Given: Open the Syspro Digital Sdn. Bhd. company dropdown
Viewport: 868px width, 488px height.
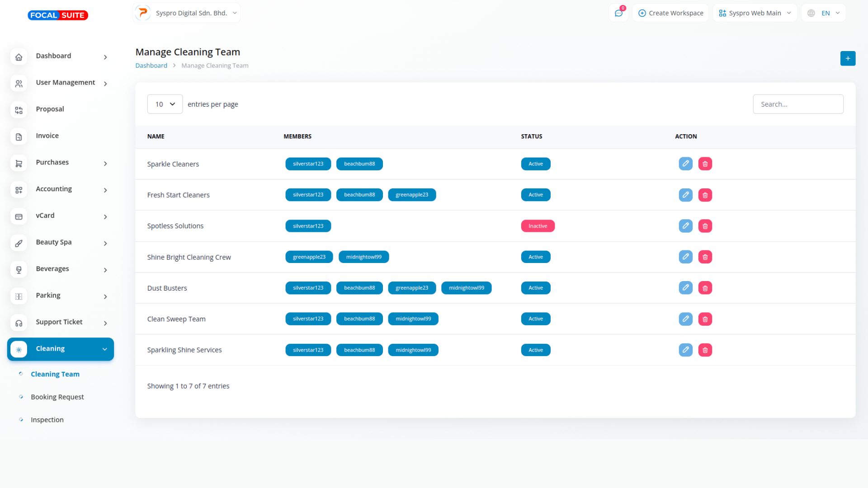Looking at the screenshot, I should point(187,13).
